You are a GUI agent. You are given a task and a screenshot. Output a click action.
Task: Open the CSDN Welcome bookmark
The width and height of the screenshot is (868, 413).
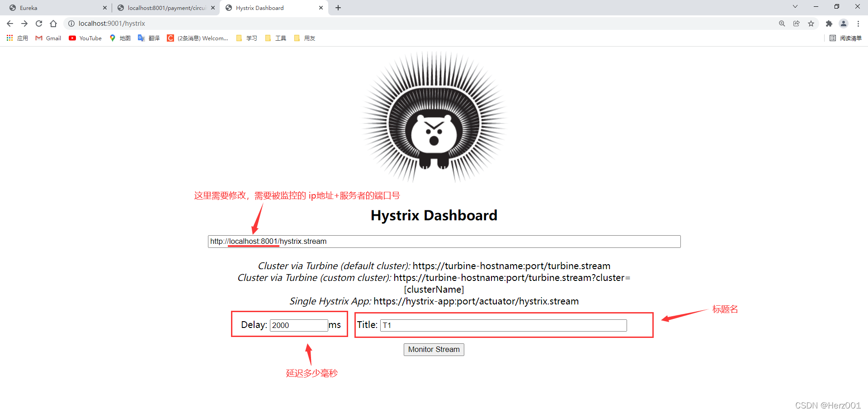(198, 38)
